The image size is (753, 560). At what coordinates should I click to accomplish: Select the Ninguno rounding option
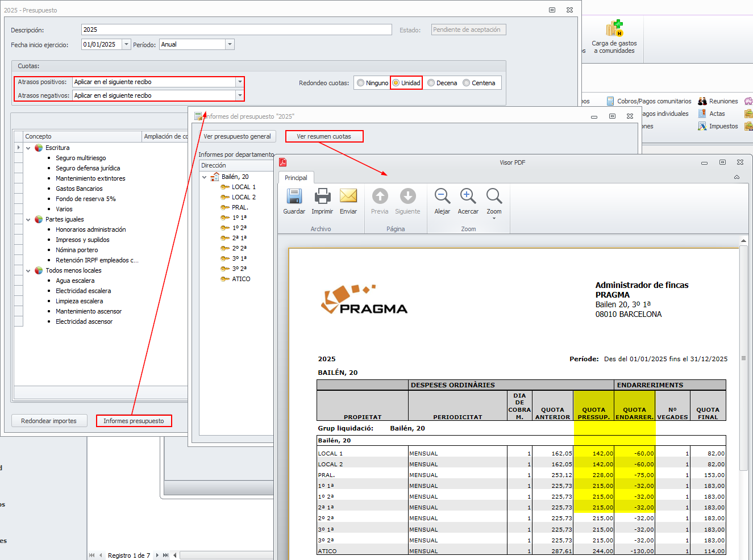(x=361, y=83)
